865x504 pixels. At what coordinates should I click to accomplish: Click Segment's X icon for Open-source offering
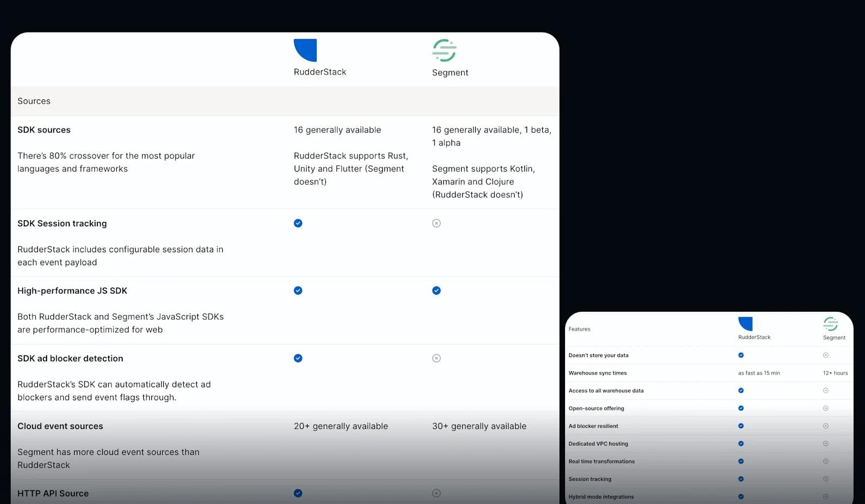tap(826, 408)
